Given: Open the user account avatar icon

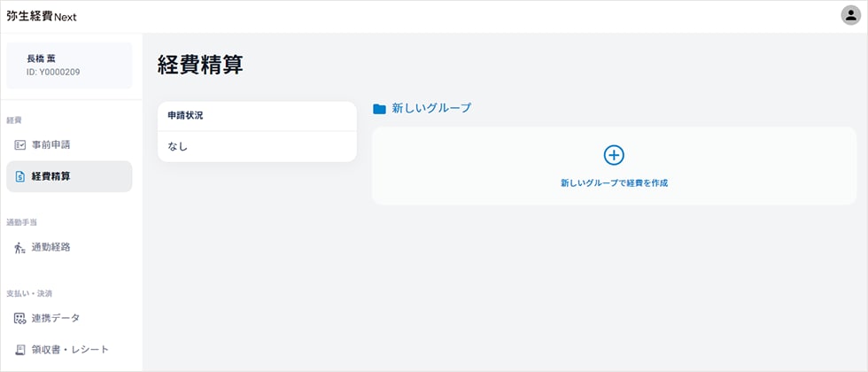Looking at the screenshot, I should pyautogui.click(x=850, y=16).
